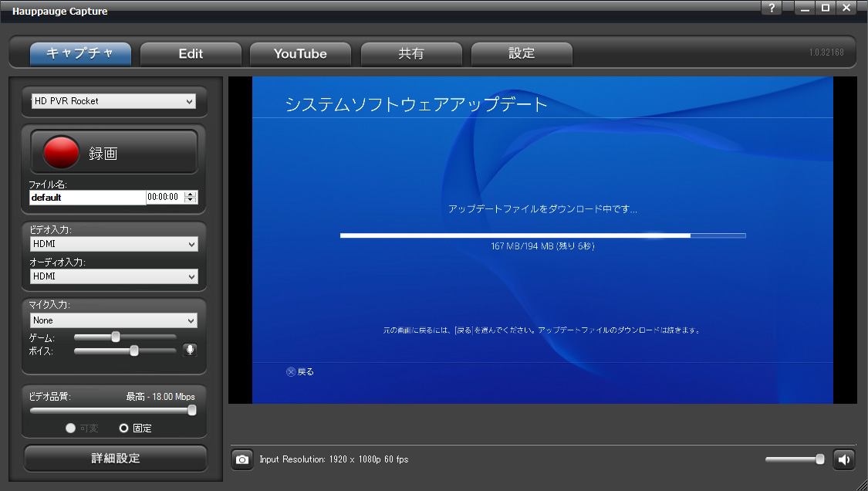This screenshot has width=868, height=491.
Task: Open the マイク入力 None dropdown
Action: pyautogui.click(x=113, y=320)
